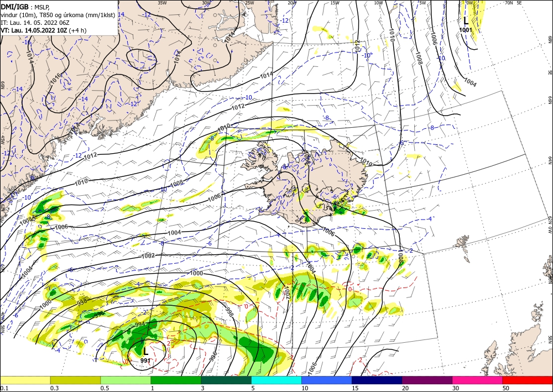The image size is (553, 392).
Task: Click the magenta 30–50 legend swatch
Action: coord(478,380)
